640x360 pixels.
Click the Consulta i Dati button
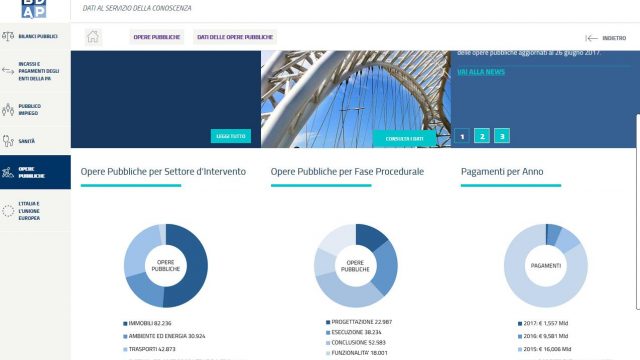404,139
